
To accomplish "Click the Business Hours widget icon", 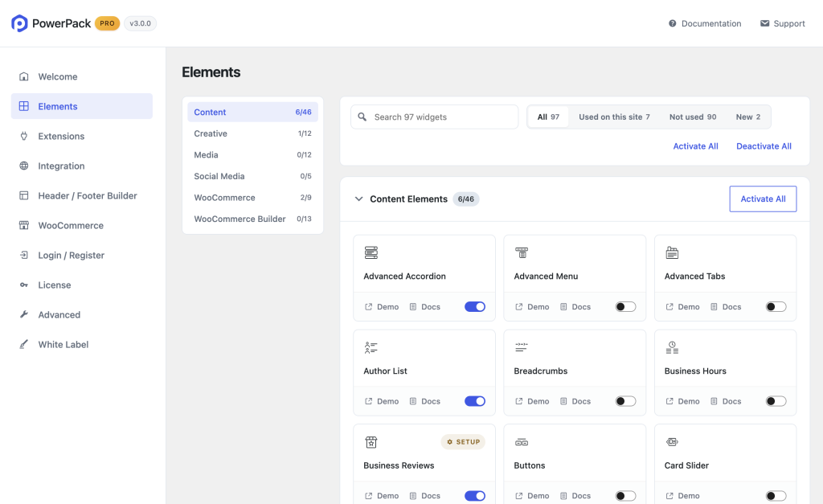I will coord(672,347).
